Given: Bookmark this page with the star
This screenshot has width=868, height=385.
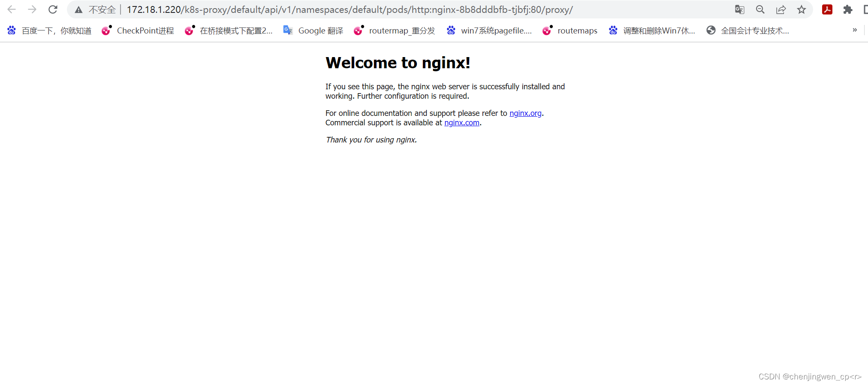Looking at the screenshot, I should click(x=802, y=9).
